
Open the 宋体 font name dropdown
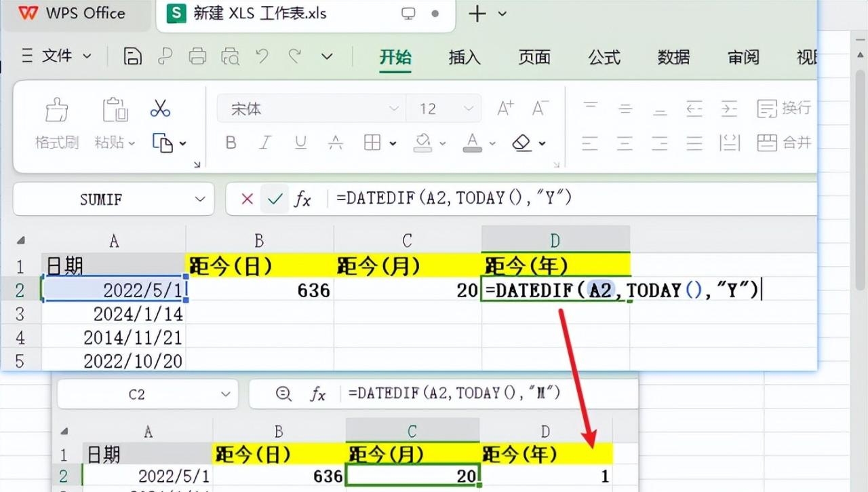click(393, 109)
